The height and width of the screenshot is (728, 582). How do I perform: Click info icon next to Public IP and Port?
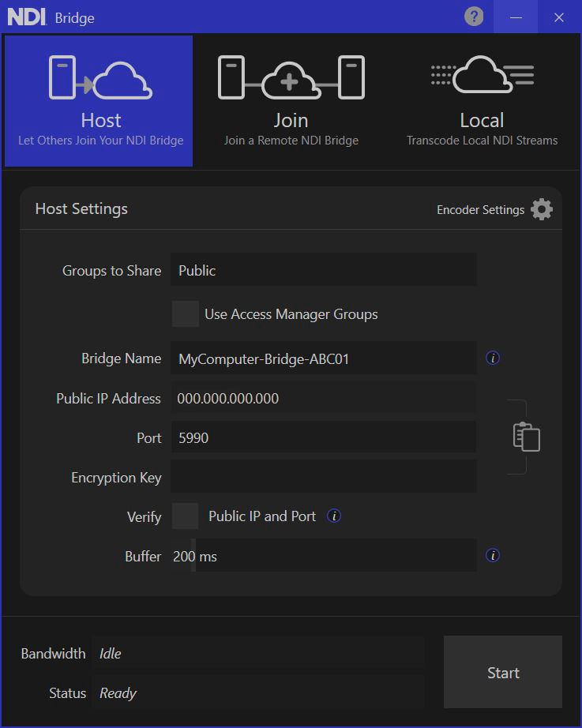[x=334, y=516]
